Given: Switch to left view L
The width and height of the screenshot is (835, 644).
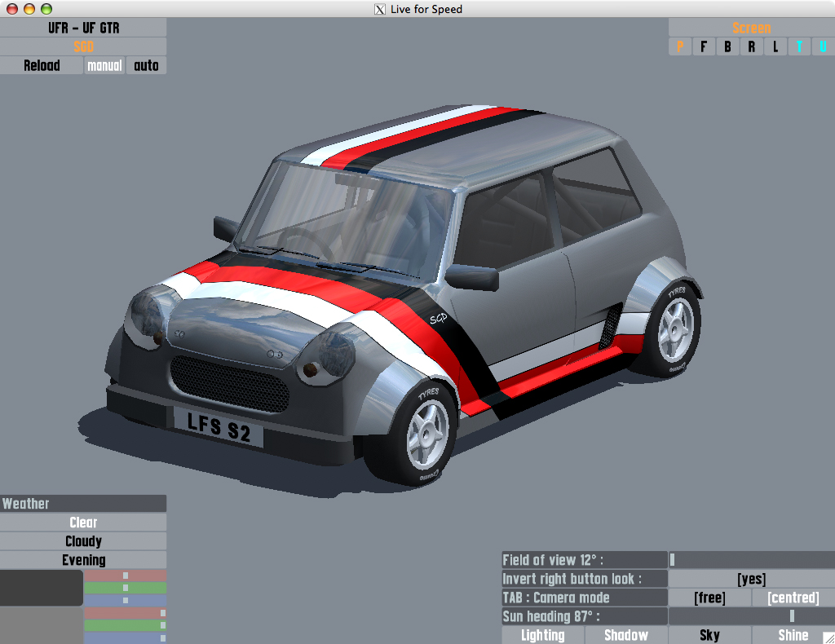Looking at the screenshot, I should point(775,46).
